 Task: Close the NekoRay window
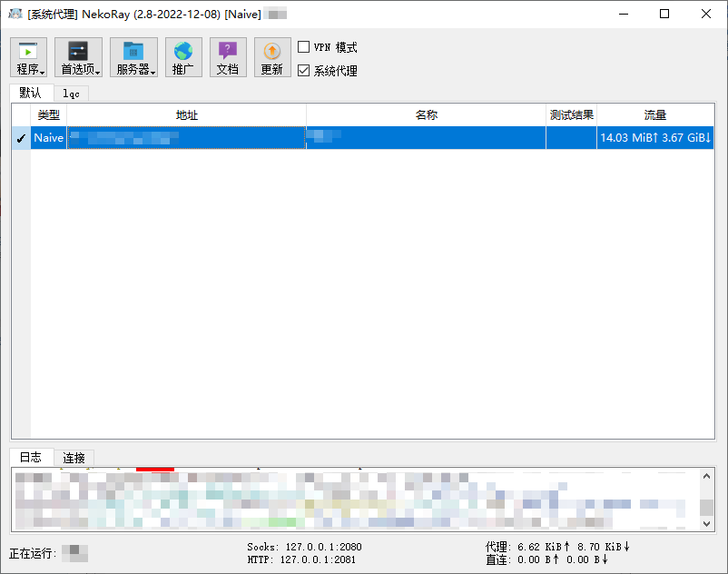705,14
